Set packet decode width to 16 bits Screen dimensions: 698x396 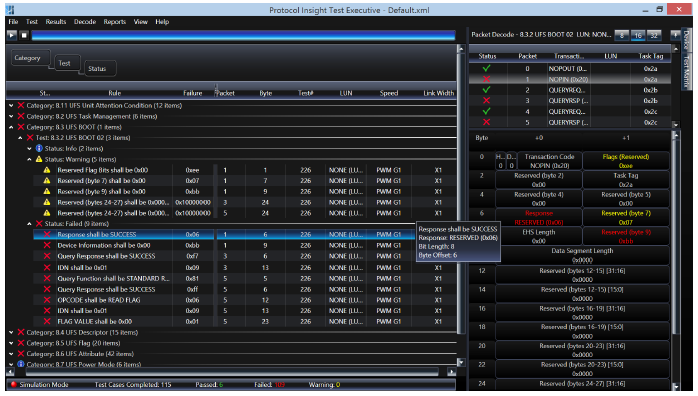tap(638, 35)
